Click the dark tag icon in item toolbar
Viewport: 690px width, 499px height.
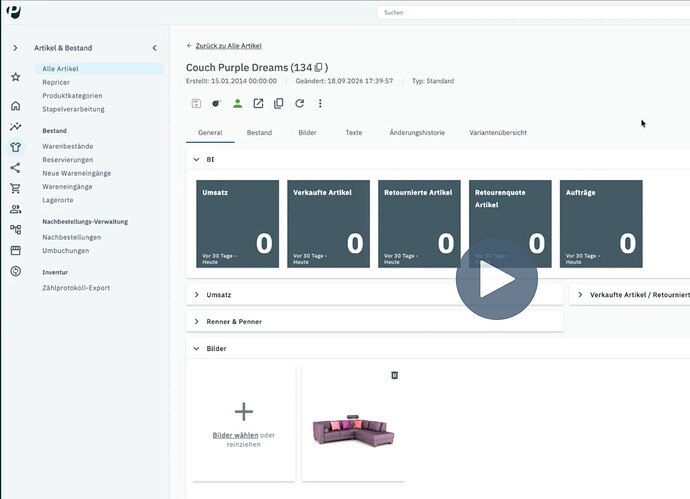(217, 103)
